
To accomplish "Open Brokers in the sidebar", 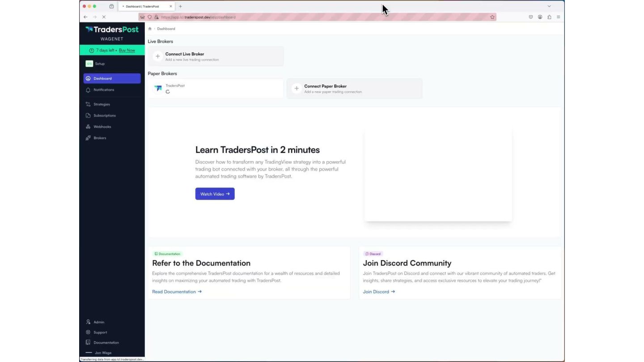I will click(112, 138).
